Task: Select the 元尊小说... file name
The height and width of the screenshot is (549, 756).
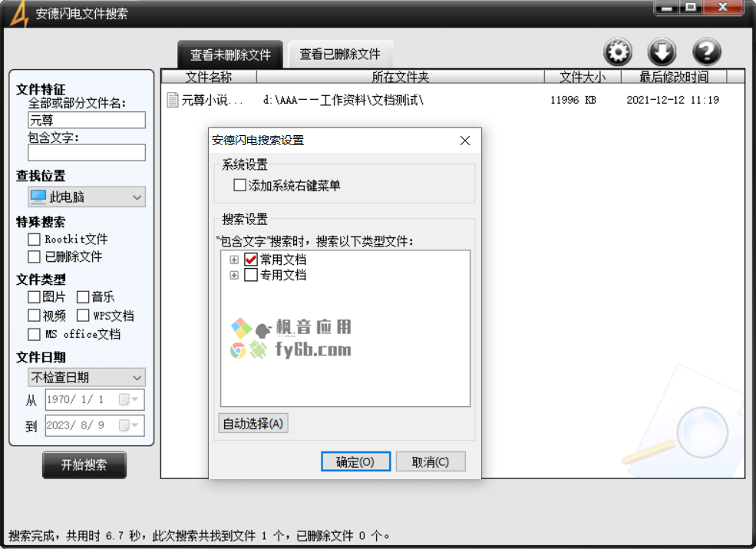Action: 212,100
